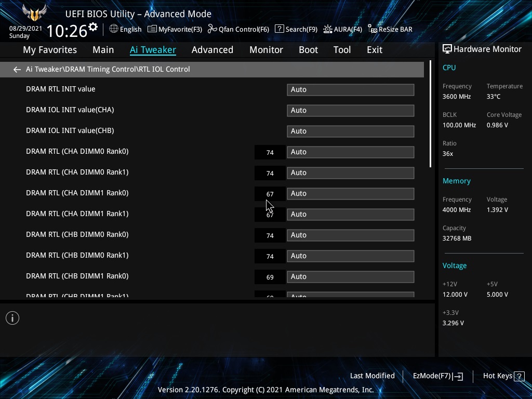Click Last Modified button
The height and width of the screenshot is (399, 532).
point(372,376)
